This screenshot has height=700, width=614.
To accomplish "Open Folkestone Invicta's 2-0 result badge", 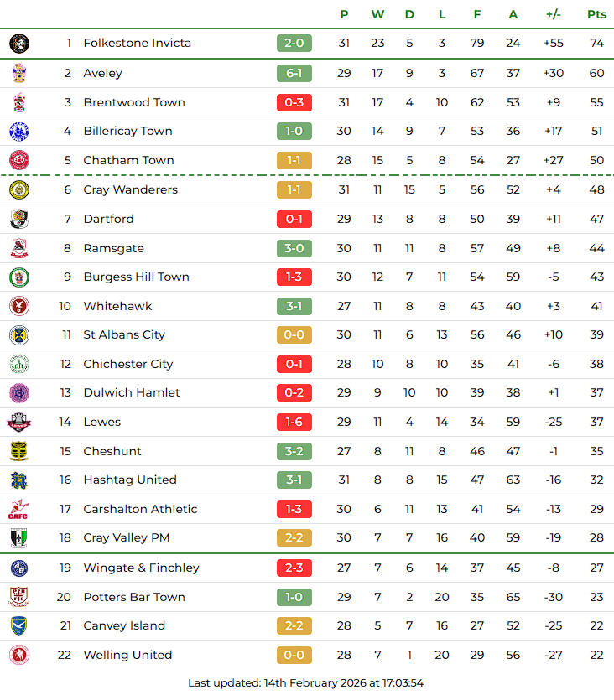I will 294,44.
